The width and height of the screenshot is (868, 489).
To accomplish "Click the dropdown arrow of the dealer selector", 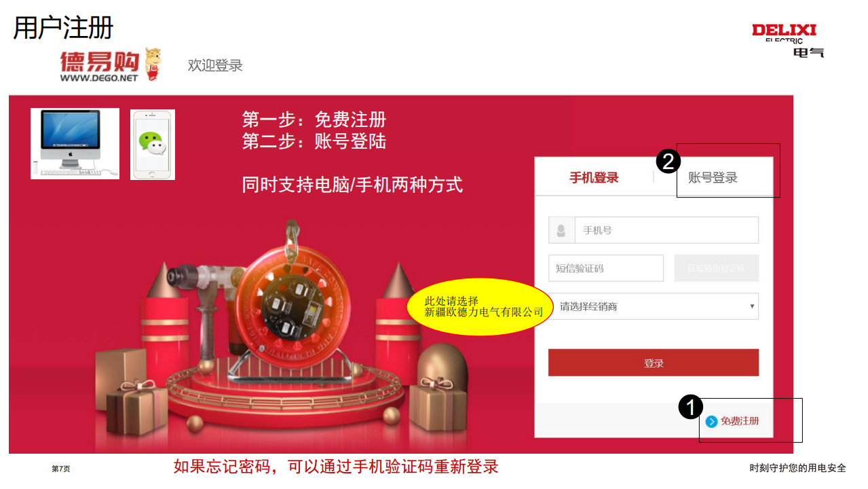I will pos(752,306).
